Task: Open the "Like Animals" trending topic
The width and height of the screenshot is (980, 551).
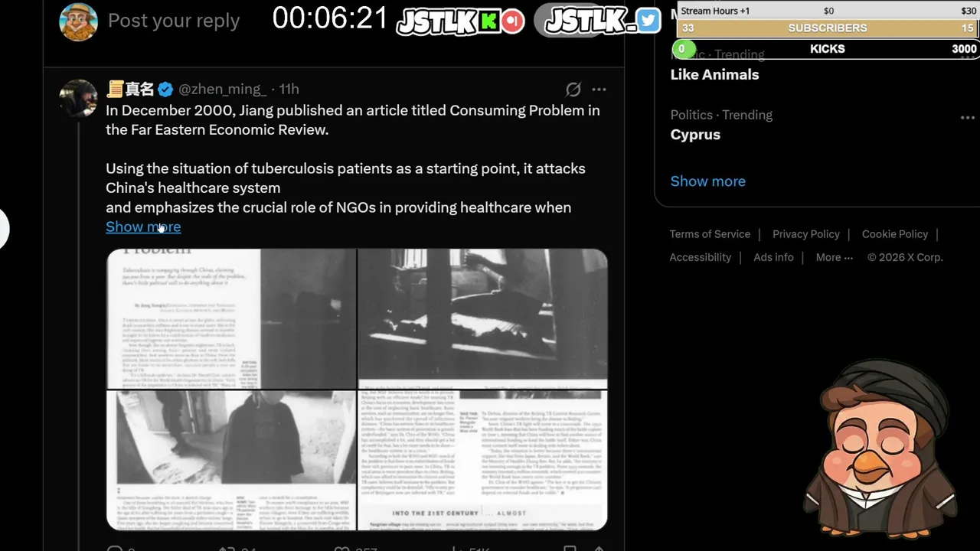Action: pos(714,74)
